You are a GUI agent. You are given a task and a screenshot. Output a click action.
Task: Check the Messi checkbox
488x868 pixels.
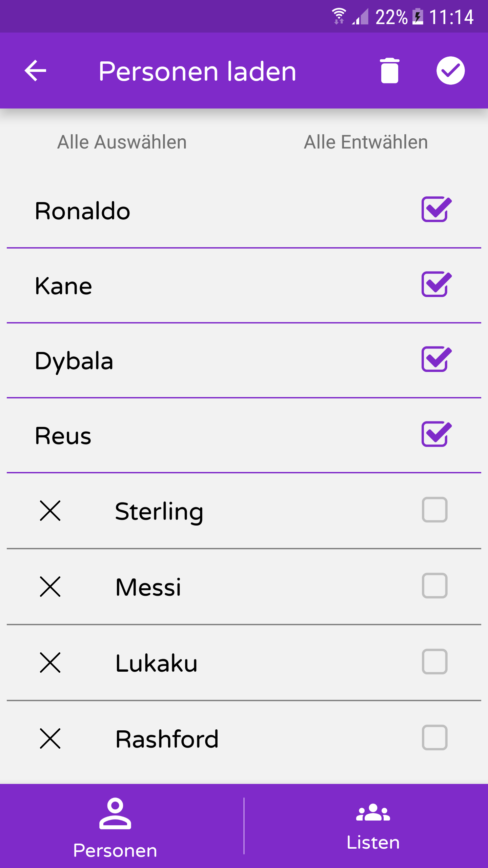pyautogui.click(x=435, y=586)
